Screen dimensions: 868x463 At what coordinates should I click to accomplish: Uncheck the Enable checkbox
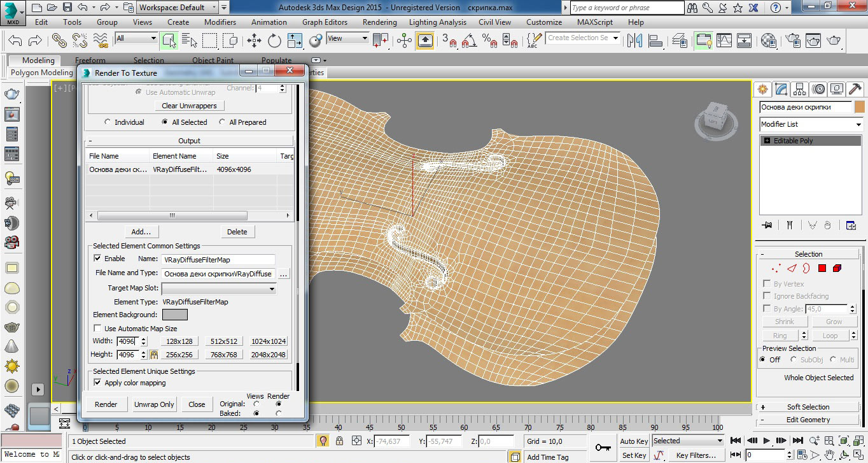pos(97,259)
